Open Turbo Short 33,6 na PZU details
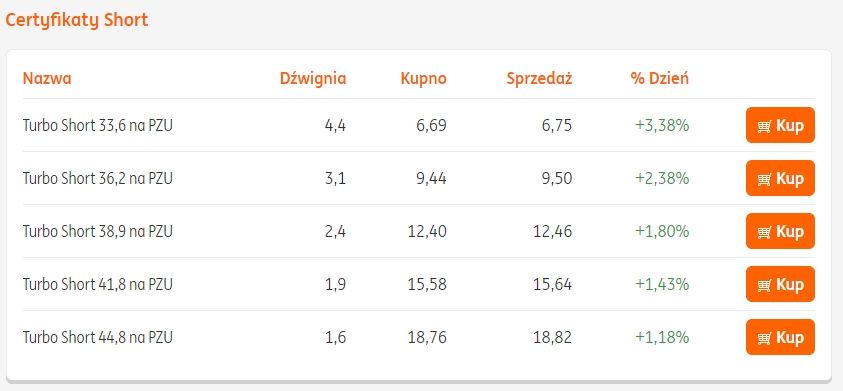The image size is (843, 391). coord(98,126)
